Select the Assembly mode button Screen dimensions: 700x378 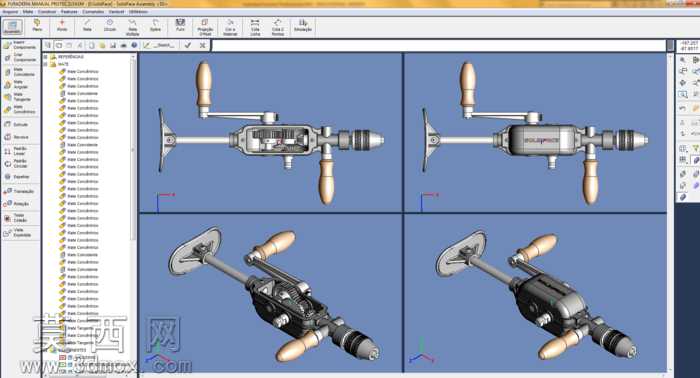click(12, 27)
